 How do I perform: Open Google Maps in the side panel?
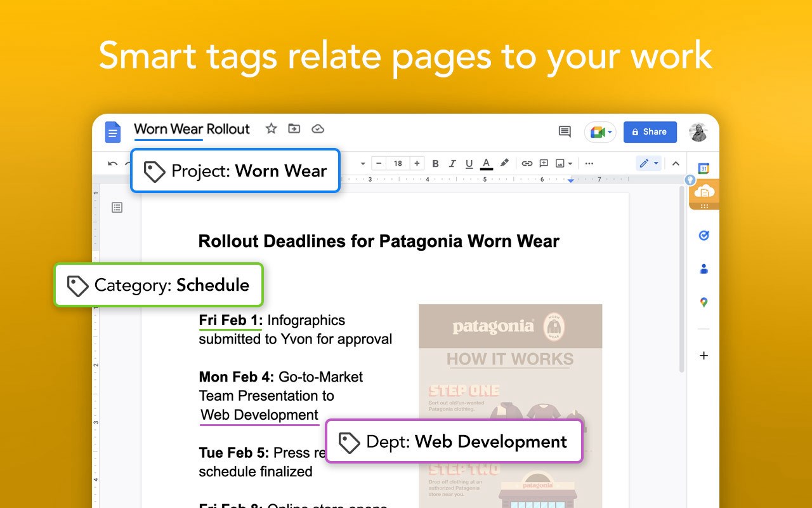(704, 302)
